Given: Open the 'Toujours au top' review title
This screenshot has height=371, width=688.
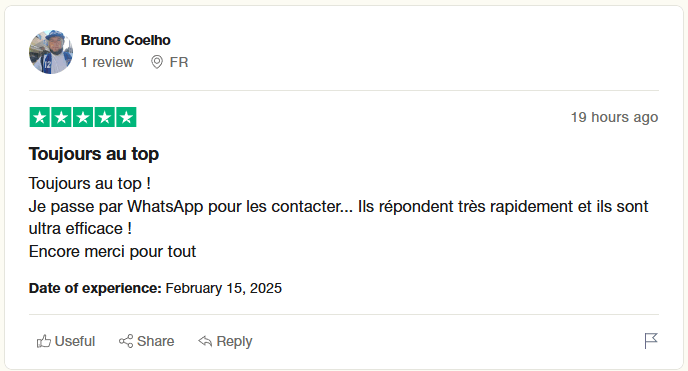Looking at the screenshot, I should point(94,154).
